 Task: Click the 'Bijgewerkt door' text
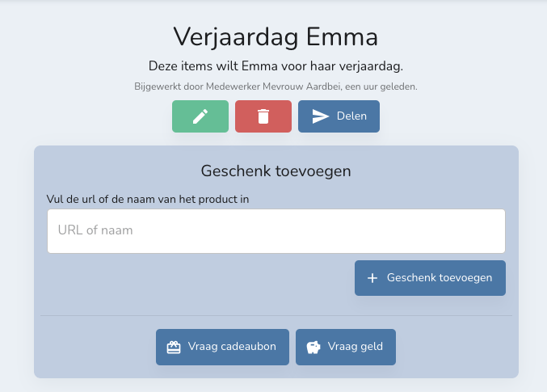(165, 86)
